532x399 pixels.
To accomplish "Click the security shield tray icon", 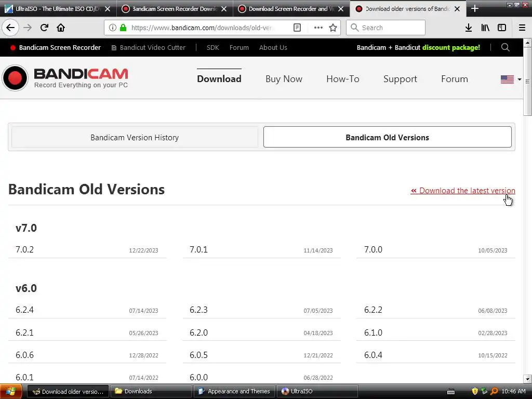I will (475, 391).
